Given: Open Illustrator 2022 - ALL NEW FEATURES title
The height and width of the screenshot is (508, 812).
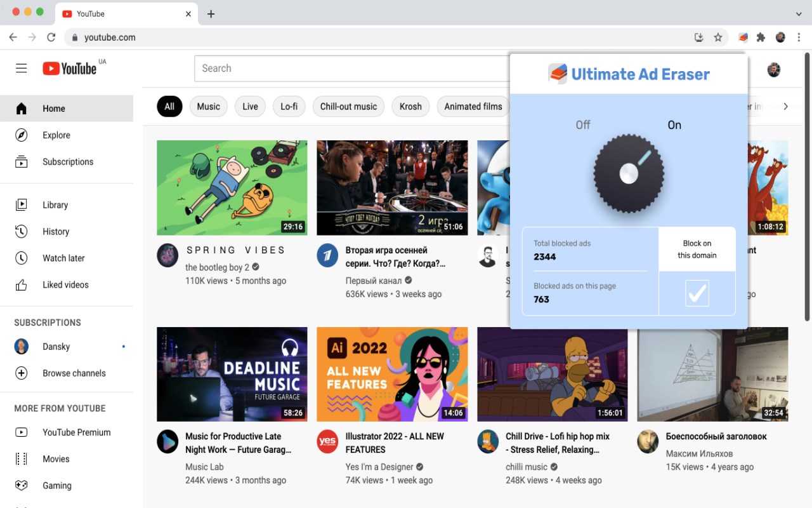Looking at the screenshot, I should coord(395,443).
